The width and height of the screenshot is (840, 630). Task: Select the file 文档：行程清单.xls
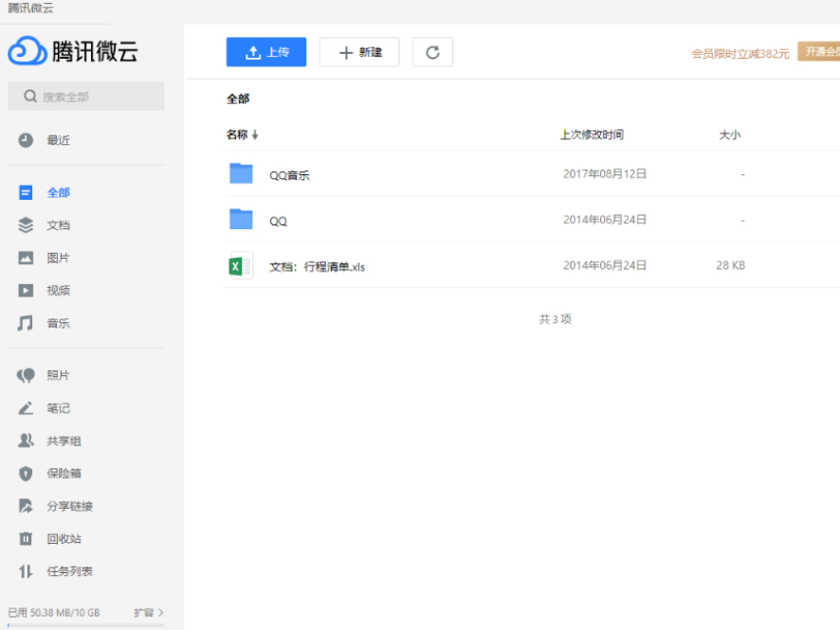[x=317, y=266]
